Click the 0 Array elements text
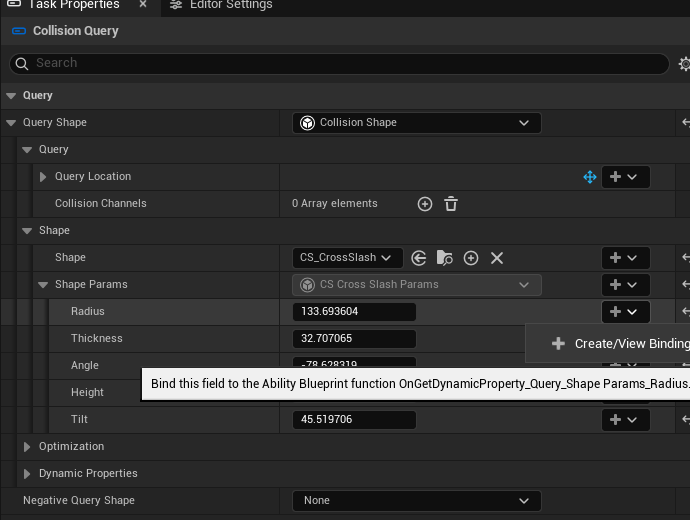The height and width of the screenshot is (520, 690). 335,203
